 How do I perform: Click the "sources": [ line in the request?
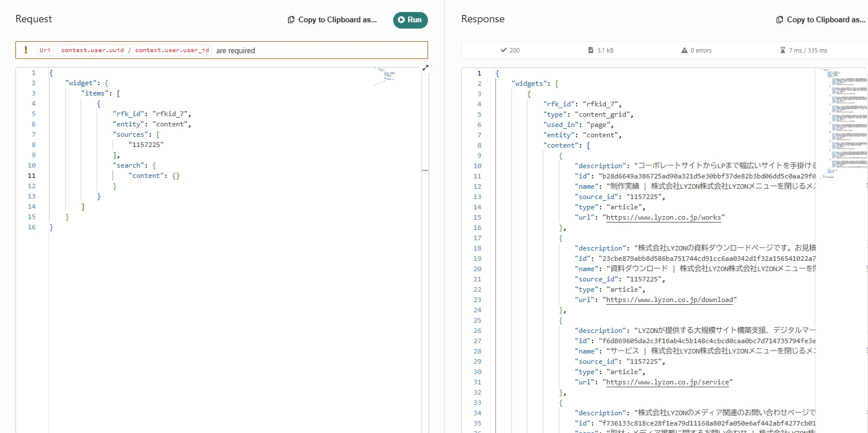point(136,134)
